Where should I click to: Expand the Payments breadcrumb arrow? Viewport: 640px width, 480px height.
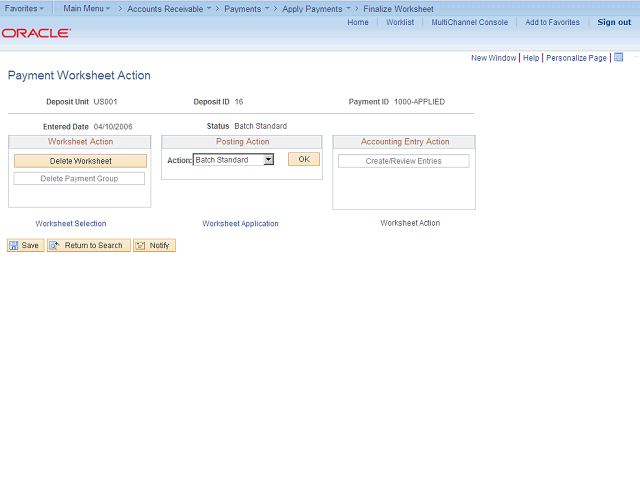click(267, 8)
